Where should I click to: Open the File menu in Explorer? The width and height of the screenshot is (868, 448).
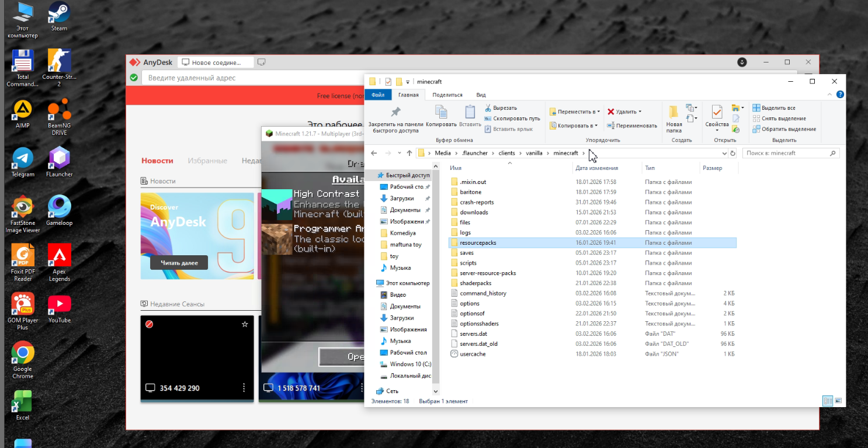tap(377, 95)
